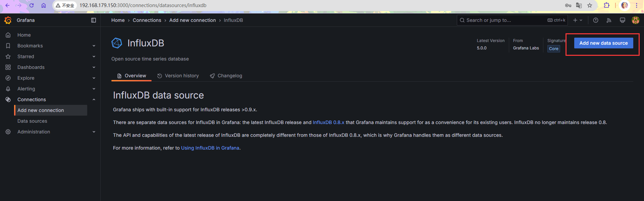The height and width of the screenshot is (201, 644).
Task: Open browser three-dot menu
Action: click(x=637, y=5)
